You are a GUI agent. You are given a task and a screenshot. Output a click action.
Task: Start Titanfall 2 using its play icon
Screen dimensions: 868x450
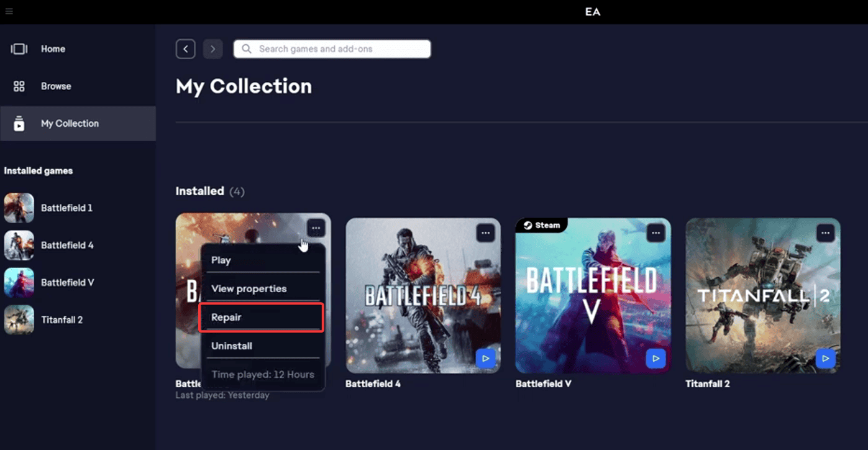[825, 358]
